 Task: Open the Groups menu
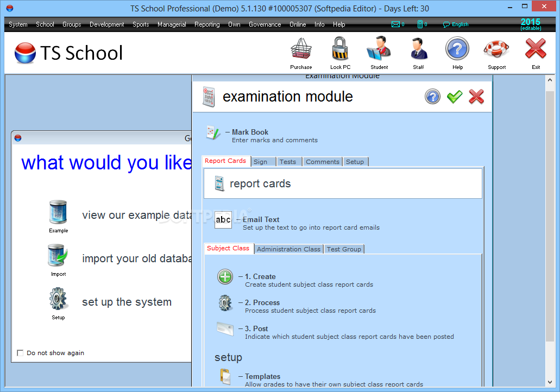(x=72, y=24)
